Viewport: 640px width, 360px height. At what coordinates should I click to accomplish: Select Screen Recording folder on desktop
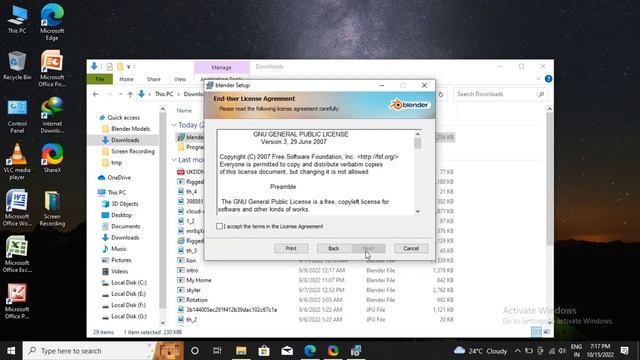tap(52, 208)
